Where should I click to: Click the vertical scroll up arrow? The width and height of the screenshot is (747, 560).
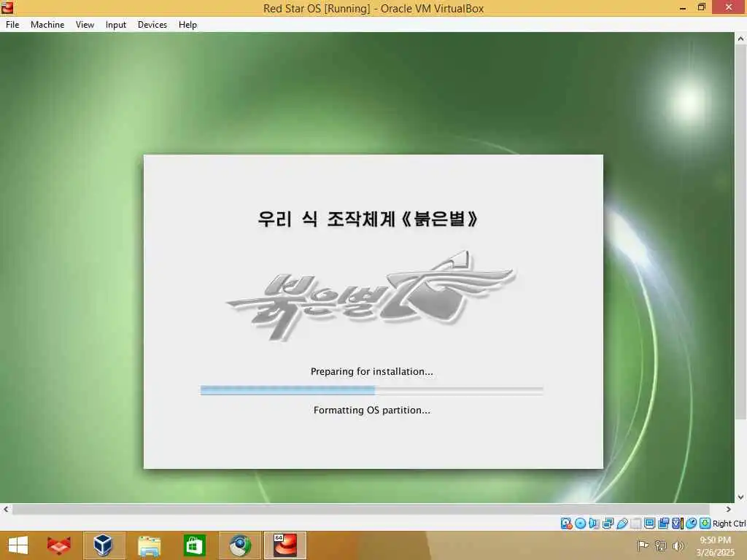740,39
